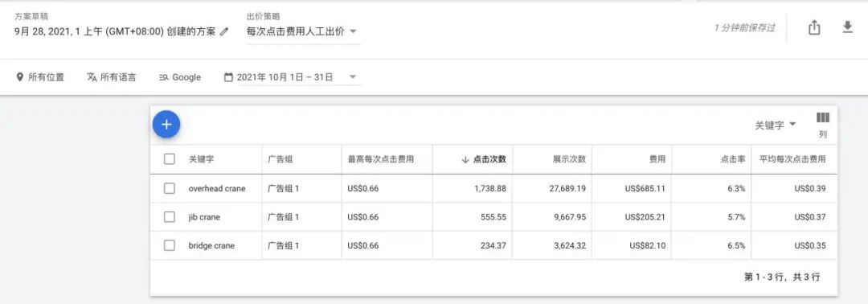Download the plan with the download icon

pyautogui.click(x=848, y=27)
